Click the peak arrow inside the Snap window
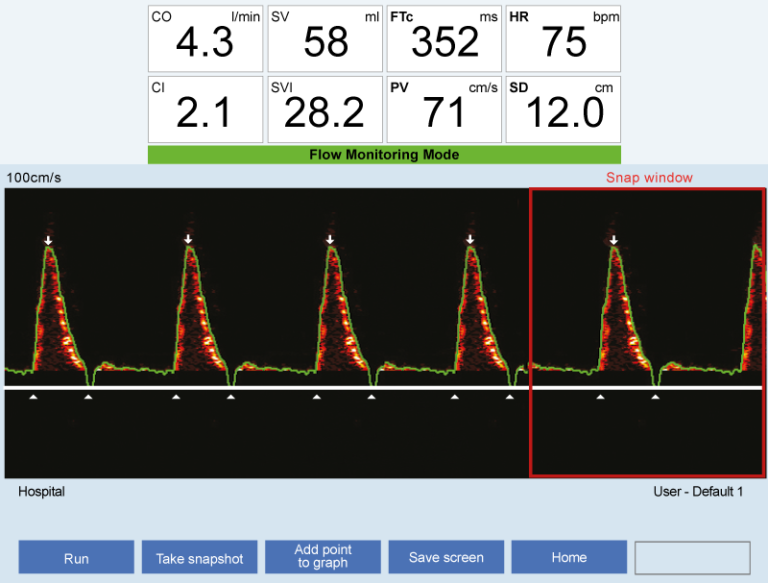Viewport: 768px width, 583px height. tap(614, 240)
